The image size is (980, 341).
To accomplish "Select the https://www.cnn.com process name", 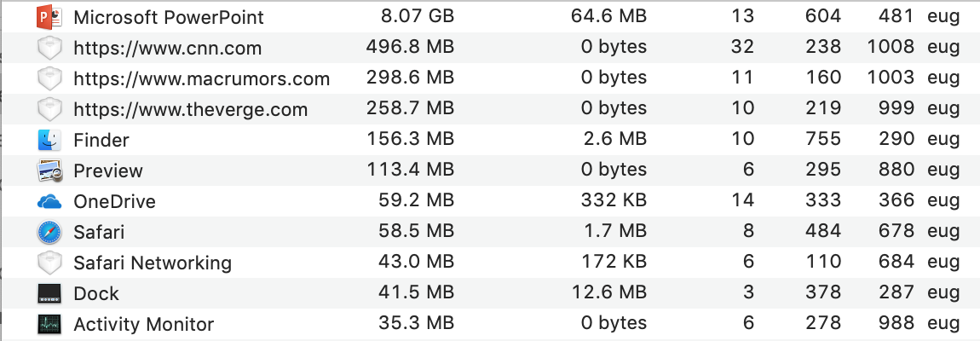I will click(167, 48).
